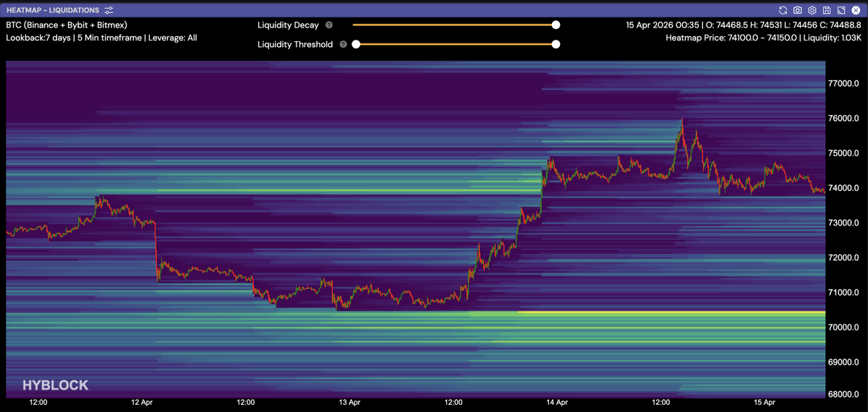
Task: Click the 'HEATMAP - LIQUIDATIONS' panel title
Action: coord(52,10)
